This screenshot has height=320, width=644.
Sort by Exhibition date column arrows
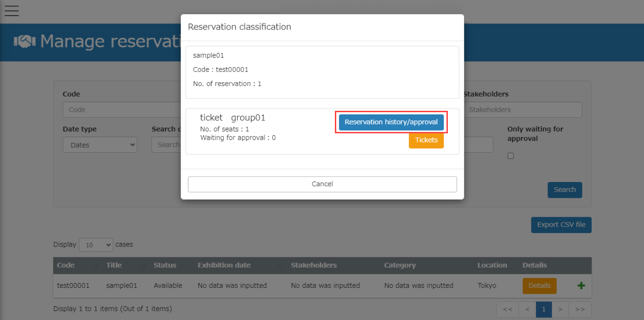click(x=281, y=265)
